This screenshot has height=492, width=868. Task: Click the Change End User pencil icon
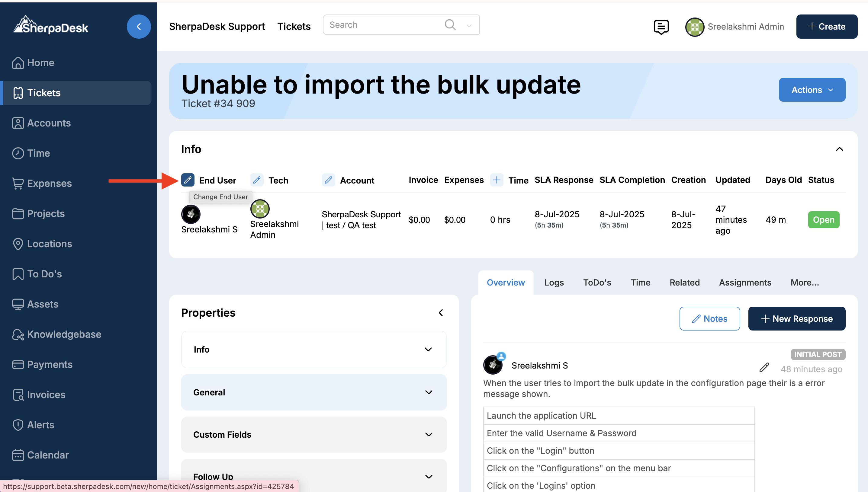coord(188,180)
